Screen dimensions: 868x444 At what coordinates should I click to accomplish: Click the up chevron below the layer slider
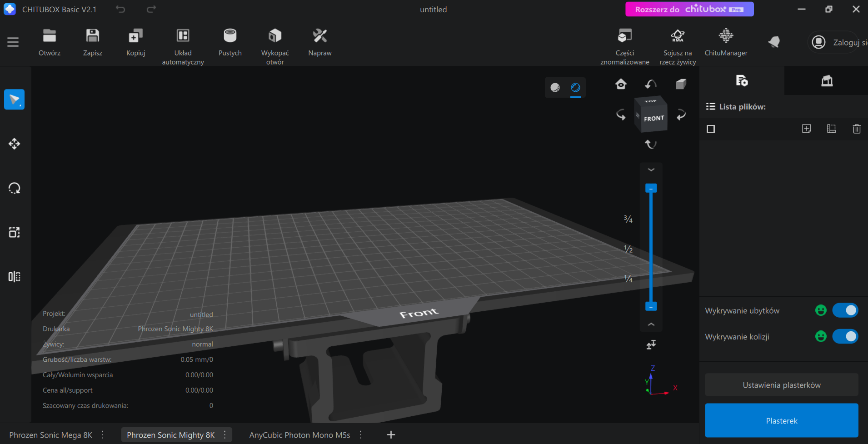click(651, 324)
